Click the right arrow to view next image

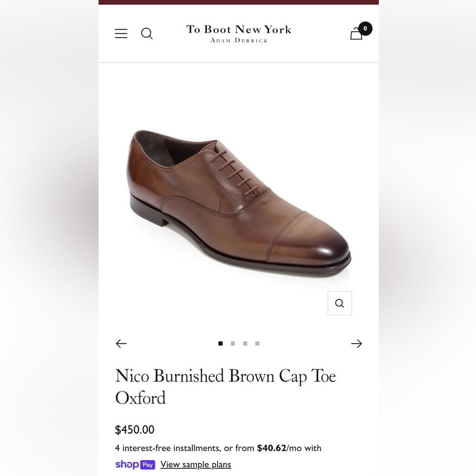coord(356,343)
